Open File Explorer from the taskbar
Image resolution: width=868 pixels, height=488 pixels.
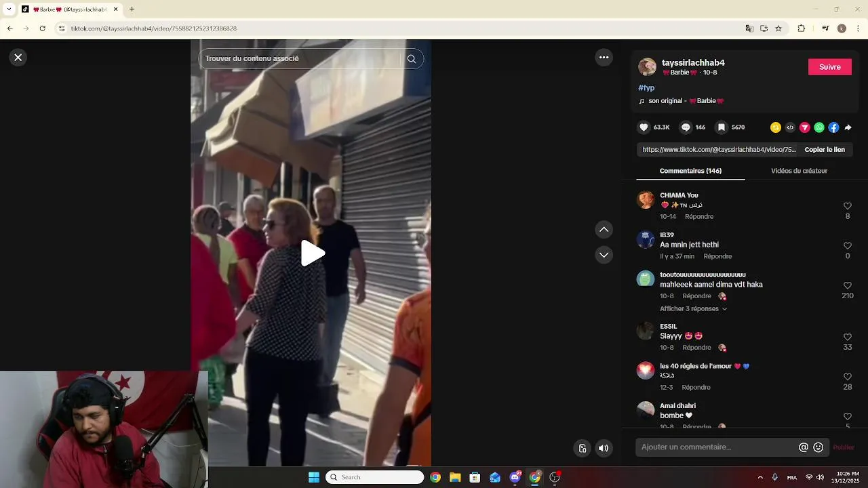coord(455,477)
